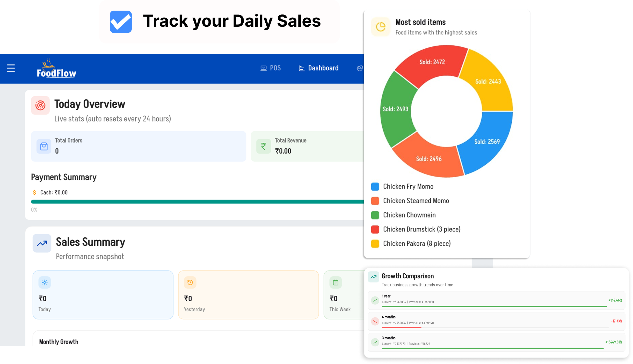Click the This Week calendar icon
The image size is (633, 364).
(x=336, y=282)
